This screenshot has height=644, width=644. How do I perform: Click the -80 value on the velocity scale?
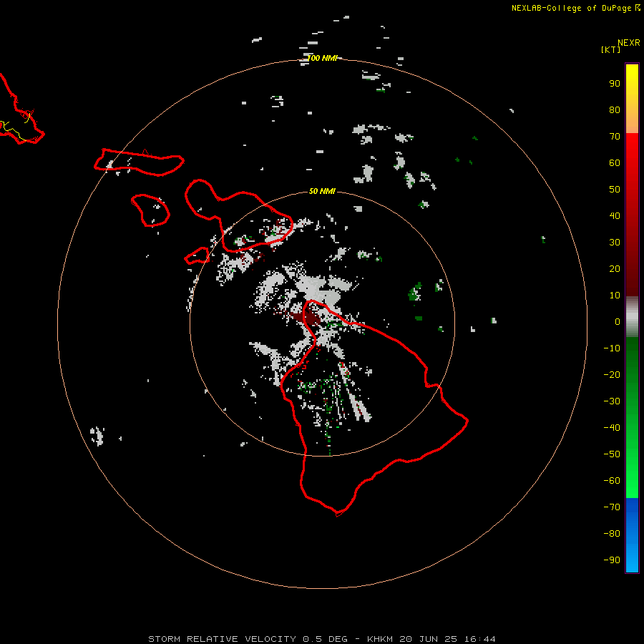pyautogui.click(x=612, y=534)
